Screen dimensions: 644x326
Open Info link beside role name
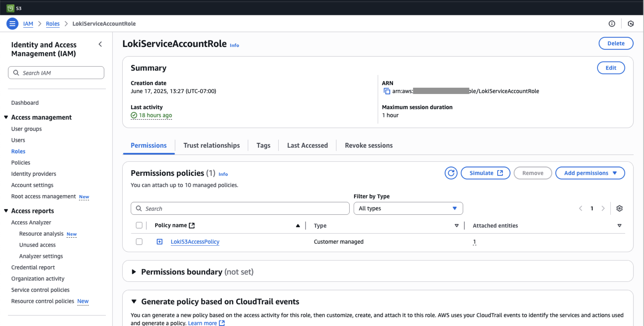pos(234,45)
